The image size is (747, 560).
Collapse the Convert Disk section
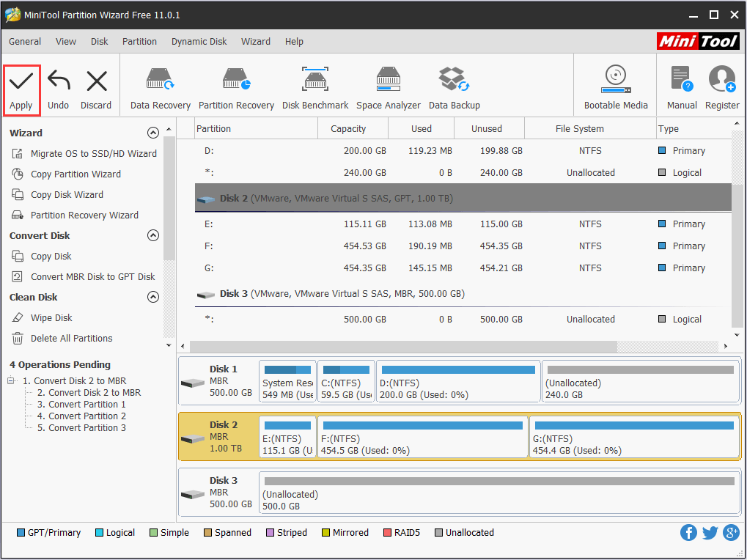[153, 235]
